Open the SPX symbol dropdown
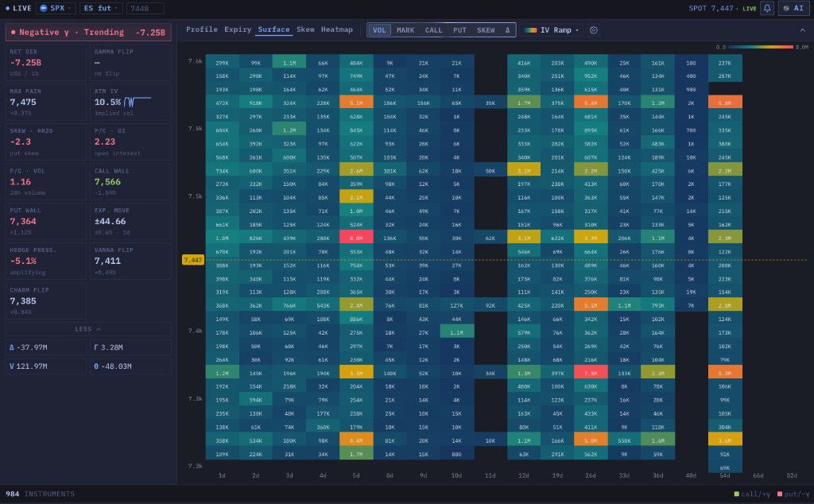The width and height of the screenshot is (814, 504). coord(56,8)
